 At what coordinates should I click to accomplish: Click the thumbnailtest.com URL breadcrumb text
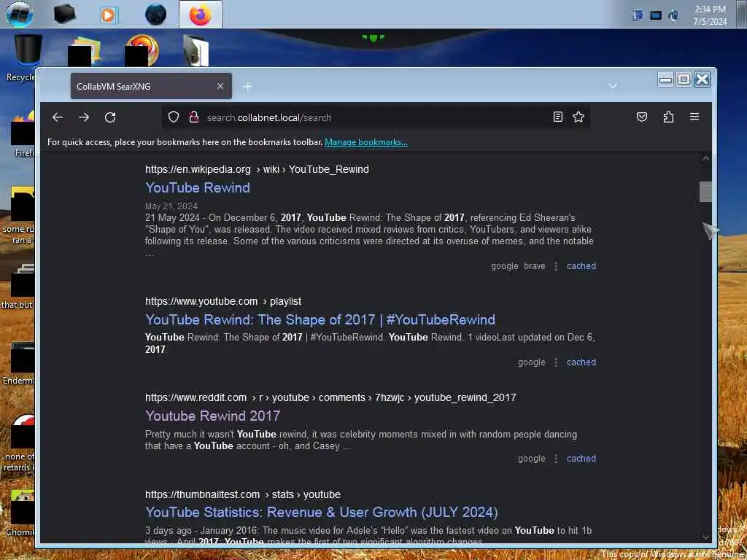[243, 495]
